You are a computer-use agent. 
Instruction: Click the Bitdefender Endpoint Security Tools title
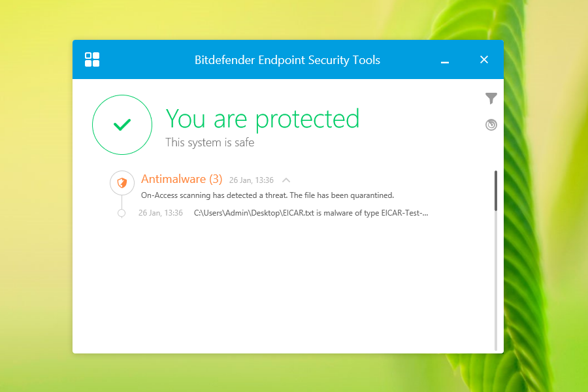pyautogui.click(x=287, y=60)
